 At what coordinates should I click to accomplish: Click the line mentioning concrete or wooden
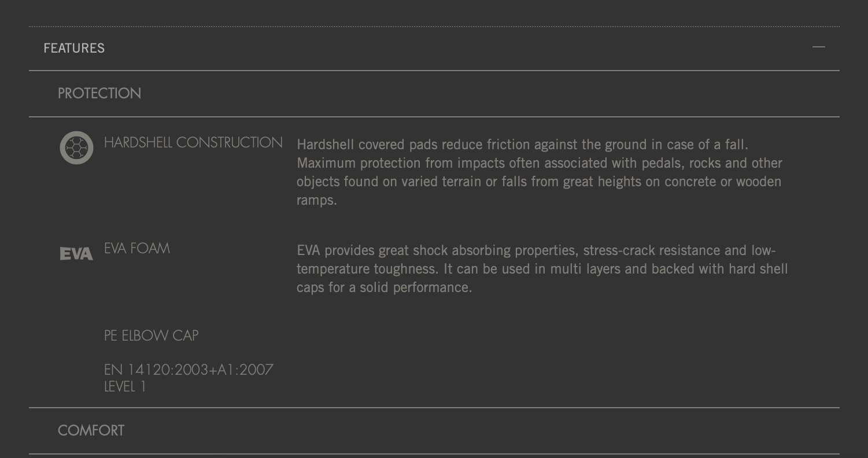pos(539,182)
